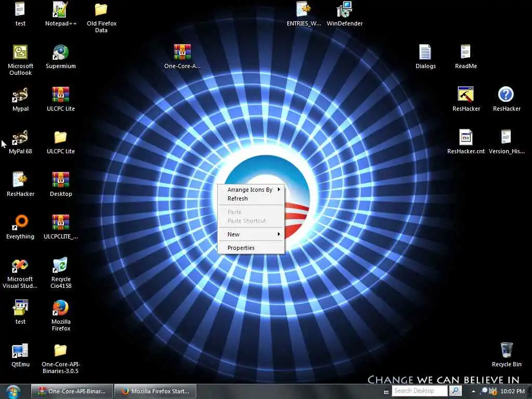Expand the New submenu
This screenshot has width=532, height=399.
tap(251, 234)
